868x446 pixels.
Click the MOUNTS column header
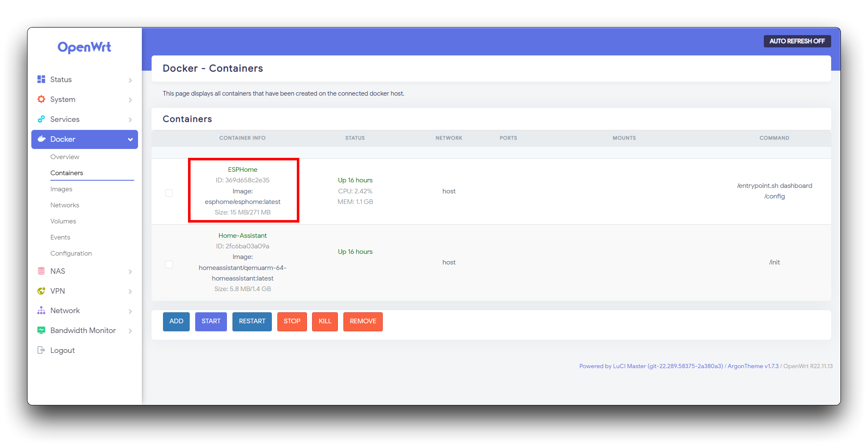(x=624, y=138)
